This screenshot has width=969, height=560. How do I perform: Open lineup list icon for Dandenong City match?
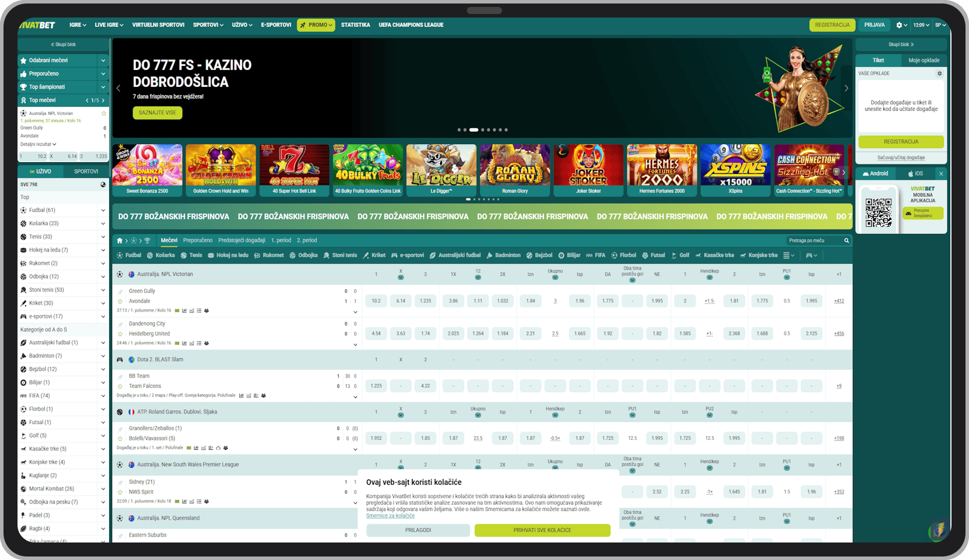(x=199, y=343)
